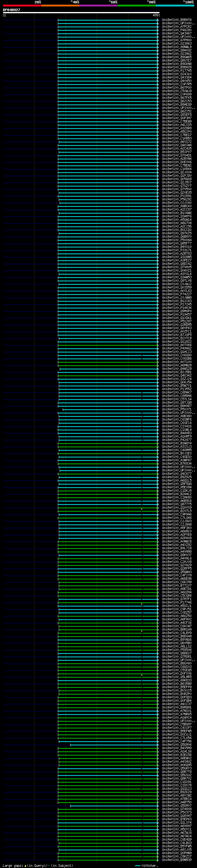This screenshot has height=868, width=197.
Task: Open hit UniRef100_B7K834
Action: tap(176, 463)
